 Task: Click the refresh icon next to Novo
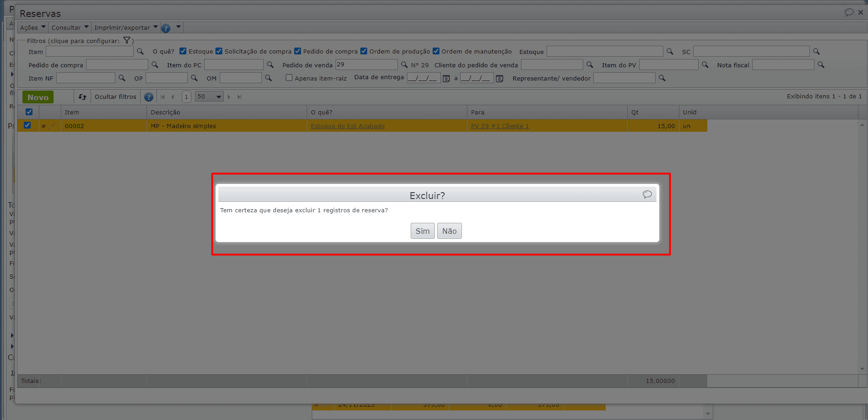click(82, 97)
